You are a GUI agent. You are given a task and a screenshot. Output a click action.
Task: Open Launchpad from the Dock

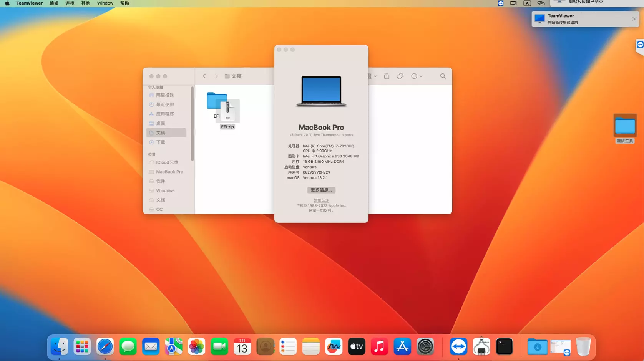tap(82, 346)
